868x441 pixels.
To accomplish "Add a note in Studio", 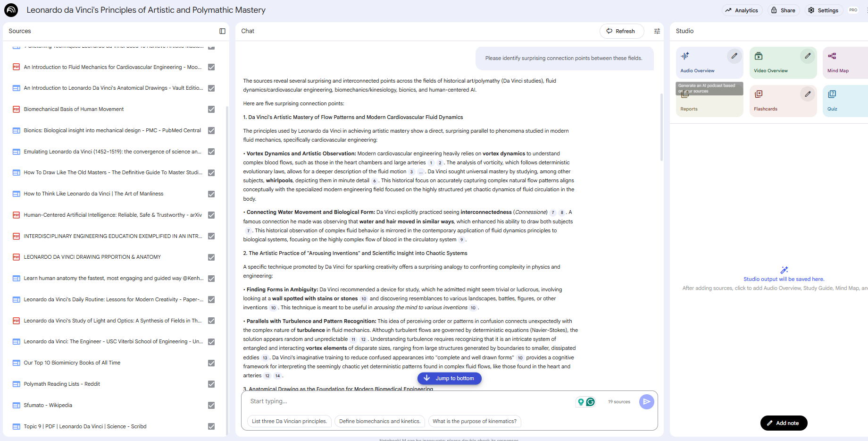I will coord(784,423).
